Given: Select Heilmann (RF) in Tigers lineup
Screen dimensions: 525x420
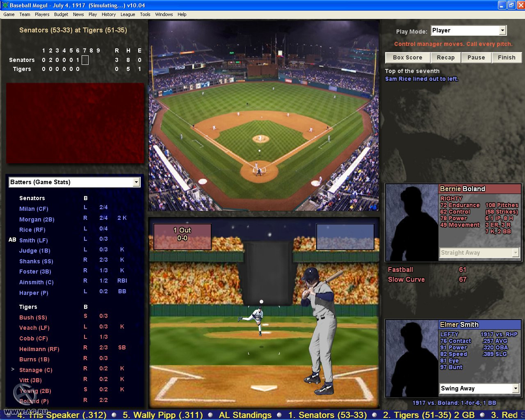Looking at the screenshot, I should click(39, 349).
